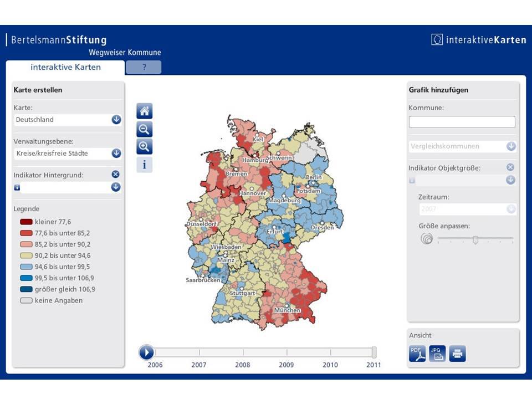Click the home map reset icon

tap(144, 111)
